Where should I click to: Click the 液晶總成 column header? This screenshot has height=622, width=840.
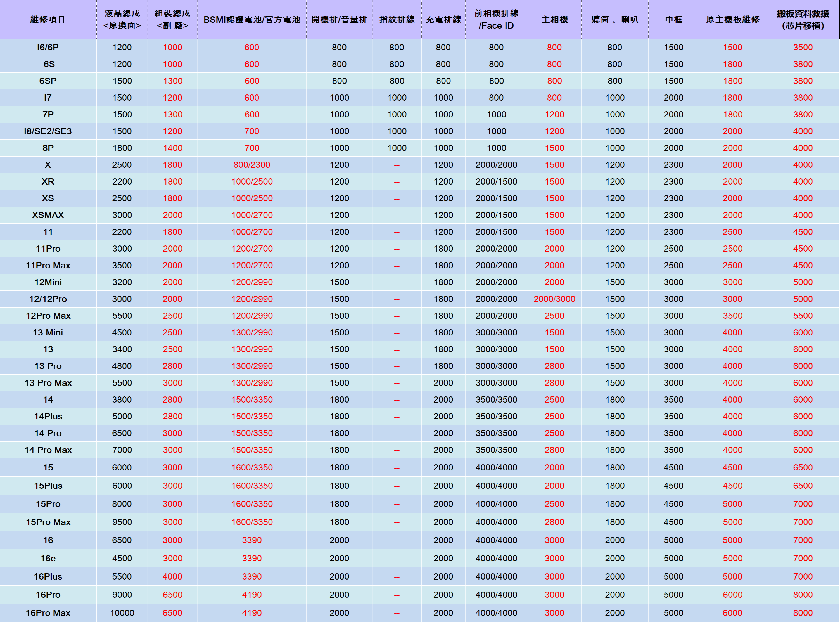point(122,20)
